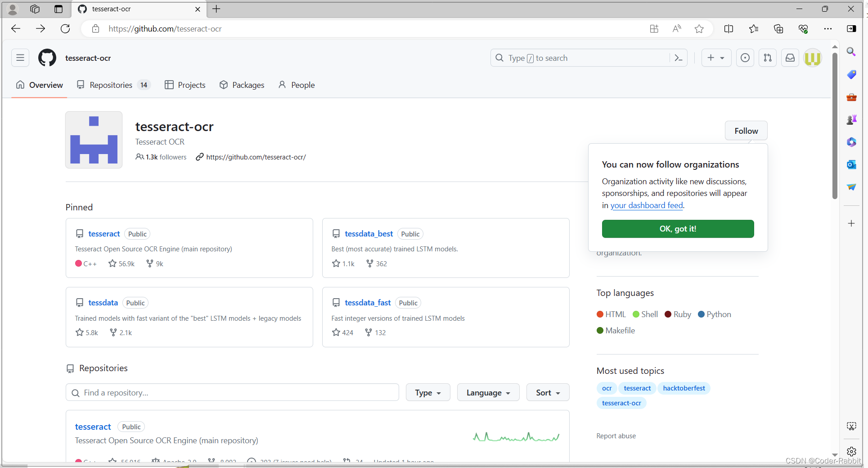
Task: Switch to the Overview tab
Action: 40,85
